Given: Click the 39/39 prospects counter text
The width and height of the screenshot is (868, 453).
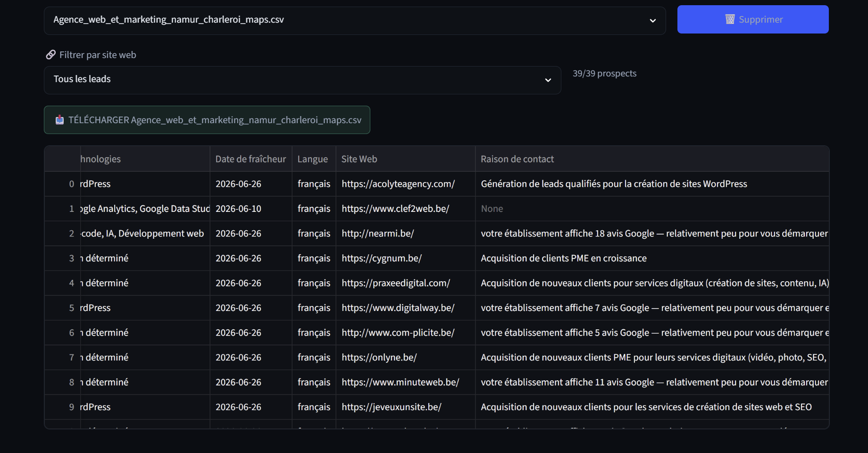Looking at the screenshot, I should click(604, 74).
